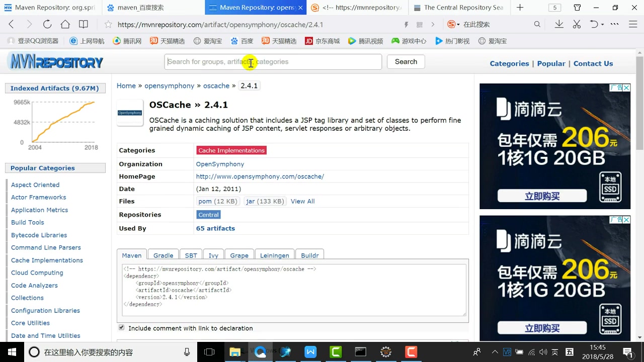Open Task View in the taskbar

[x=209, y=352]
